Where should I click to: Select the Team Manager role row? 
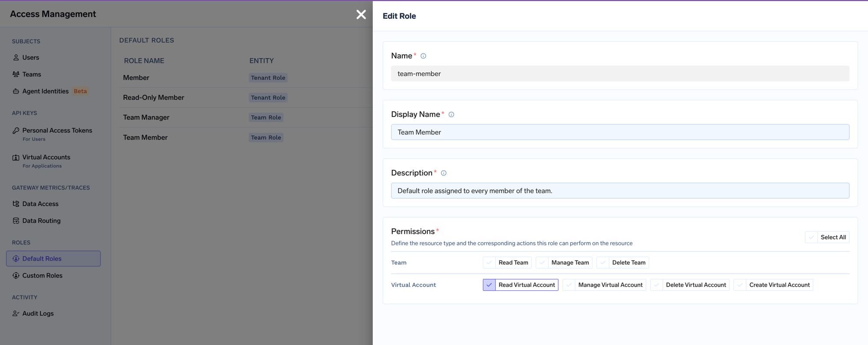point(246,117)
